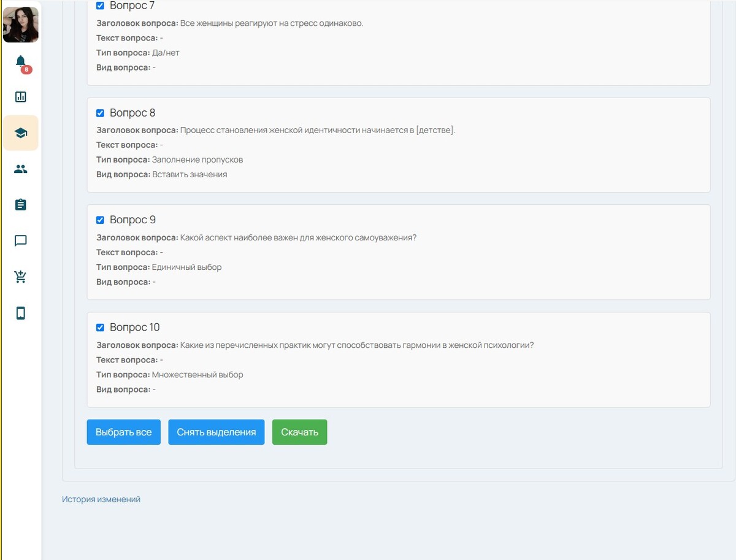Toggle the Вопрос 9 checkbox
The height and width of the screenshot is (560, 736).
(100, 220)
